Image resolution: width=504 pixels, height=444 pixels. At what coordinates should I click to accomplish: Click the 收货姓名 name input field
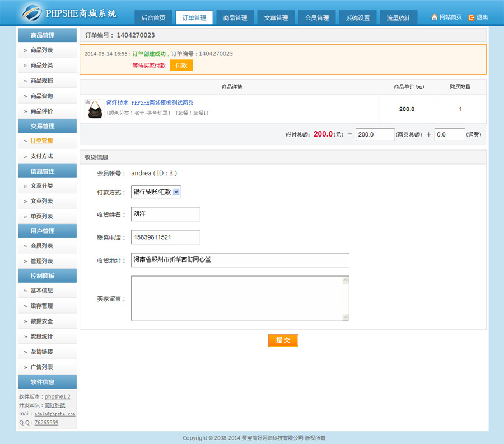coord(165,214)
